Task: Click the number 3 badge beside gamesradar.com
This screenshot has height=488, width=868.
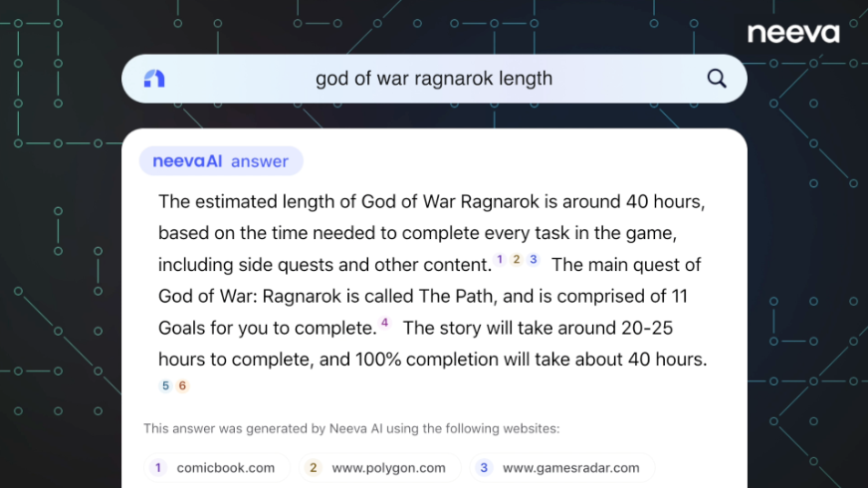Action: 485,468
